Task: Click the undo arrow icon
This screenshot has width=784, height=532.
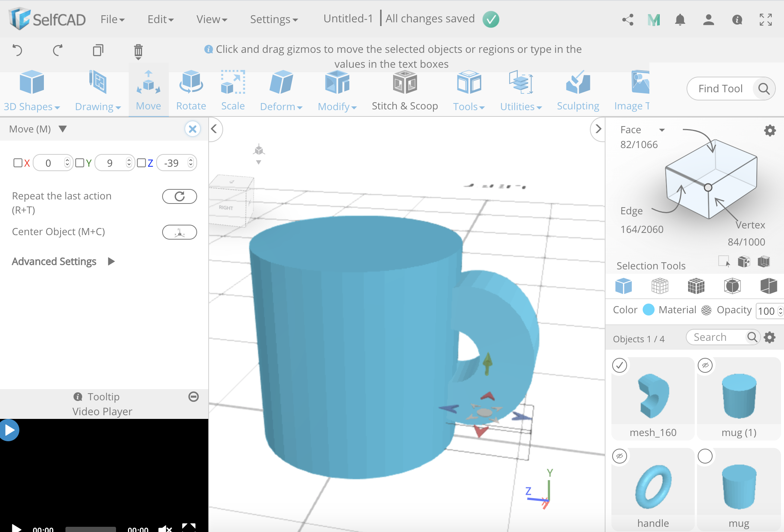Action: 17,50
